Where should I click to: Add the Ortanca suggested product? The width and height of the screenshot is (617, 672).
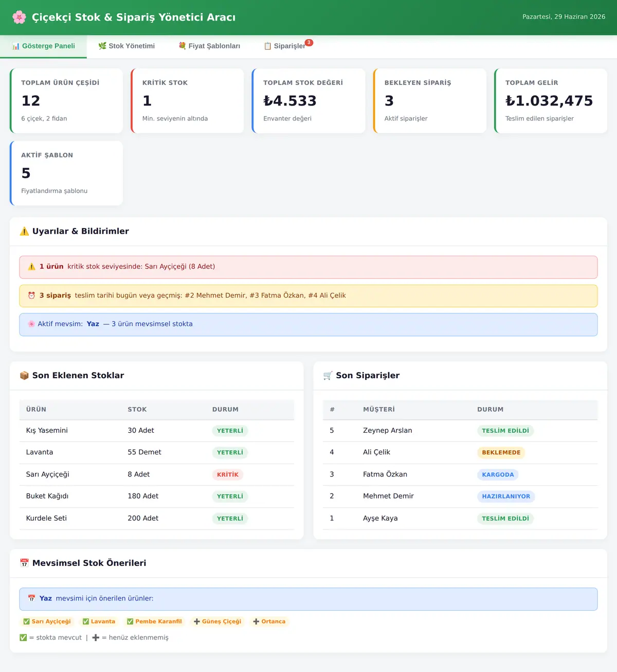tap(269, 622)
